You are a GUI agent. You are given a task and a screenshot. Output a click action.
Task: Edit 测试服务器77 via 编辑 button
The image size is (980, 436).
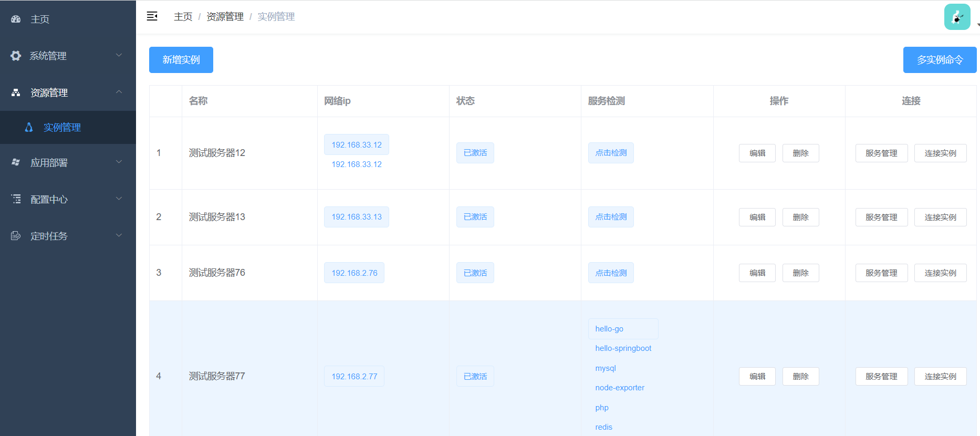tap(757, 377)
